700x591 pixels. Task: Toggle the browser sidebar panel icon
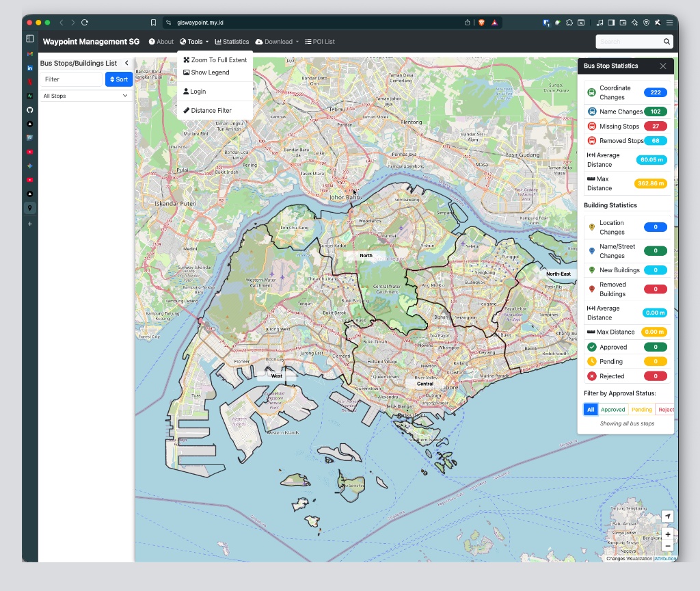pos(30,38)
